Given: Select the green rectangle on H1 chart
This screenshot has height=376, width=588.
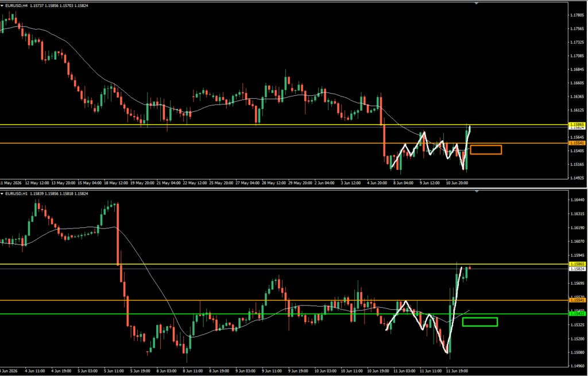Looking at the screenshot, I should click(480, 321).
